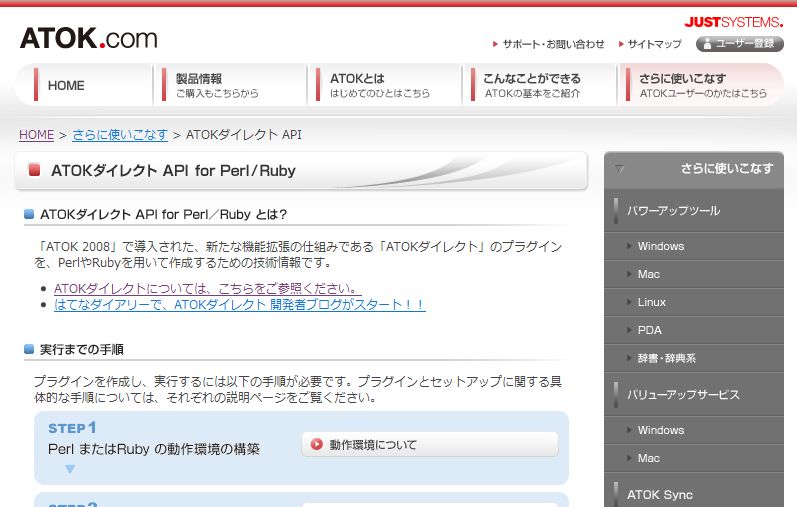
Task: Click the さらに使いこなす breadcrumb link
Action: (120, 135)
